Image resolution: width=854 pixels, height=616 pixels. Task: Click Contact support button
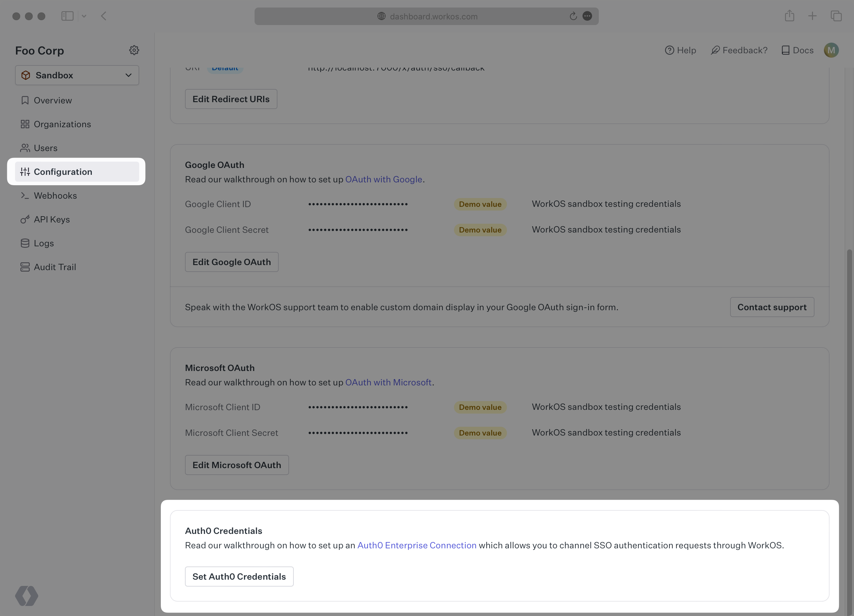pos(772,307)
